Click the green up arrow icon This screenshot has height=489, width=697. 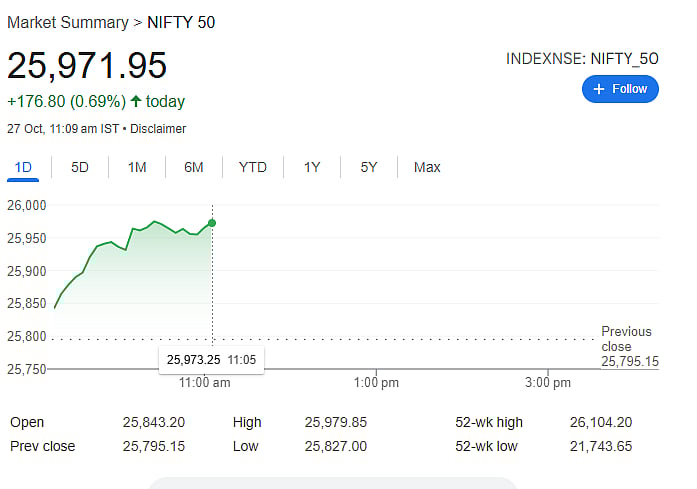tap(136, 101)
